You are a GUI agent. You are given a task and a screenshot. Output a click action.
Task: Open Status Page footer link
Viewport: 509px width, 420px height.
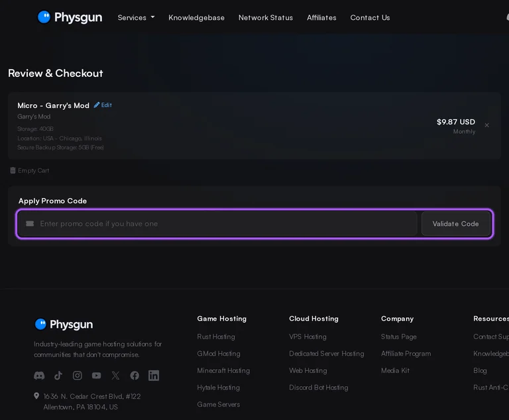(398, 337)
